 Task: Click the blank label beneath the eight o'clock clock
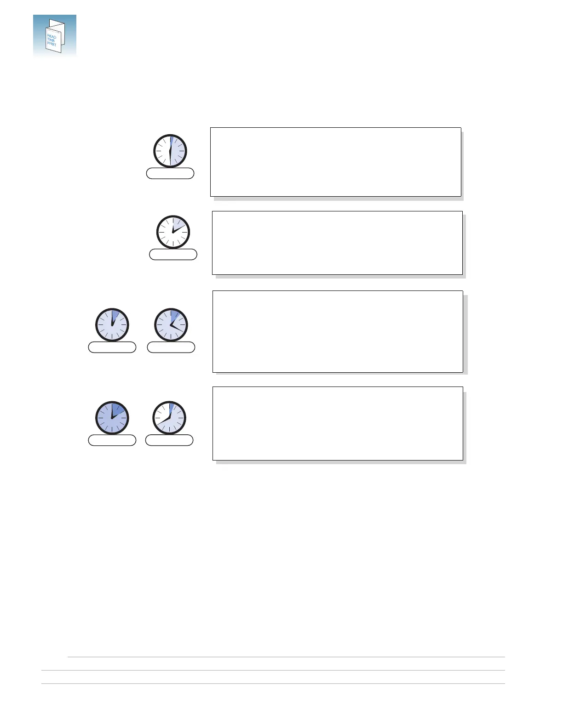click(169, 440)
